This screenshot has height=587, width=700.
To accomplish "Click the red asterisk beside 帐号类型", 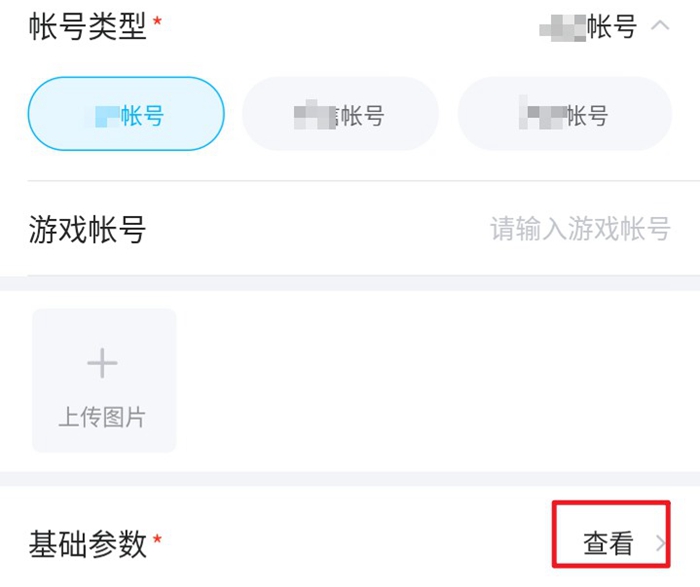I will pyautogui.click(x=157, y=19).
